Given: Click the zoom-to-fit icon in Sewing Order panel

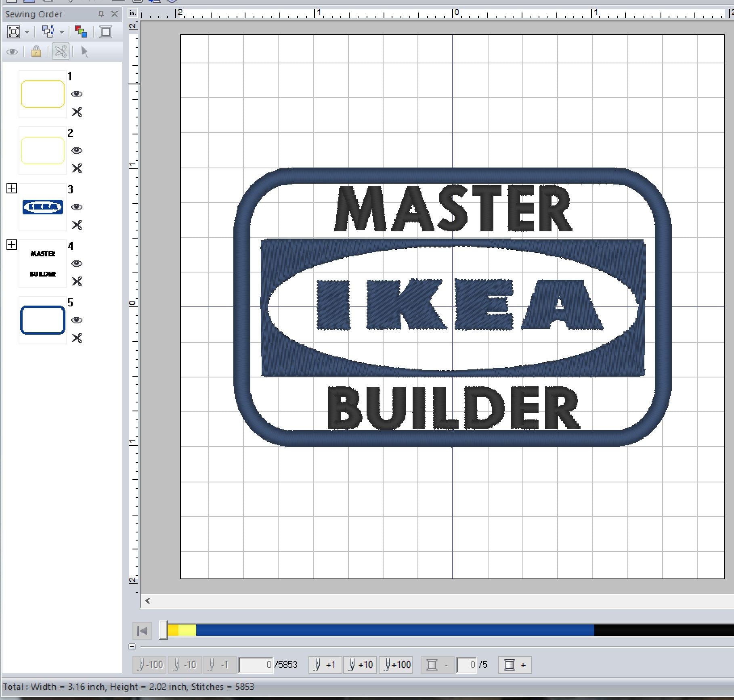Looking at the screenshot, I should [14, 32].
